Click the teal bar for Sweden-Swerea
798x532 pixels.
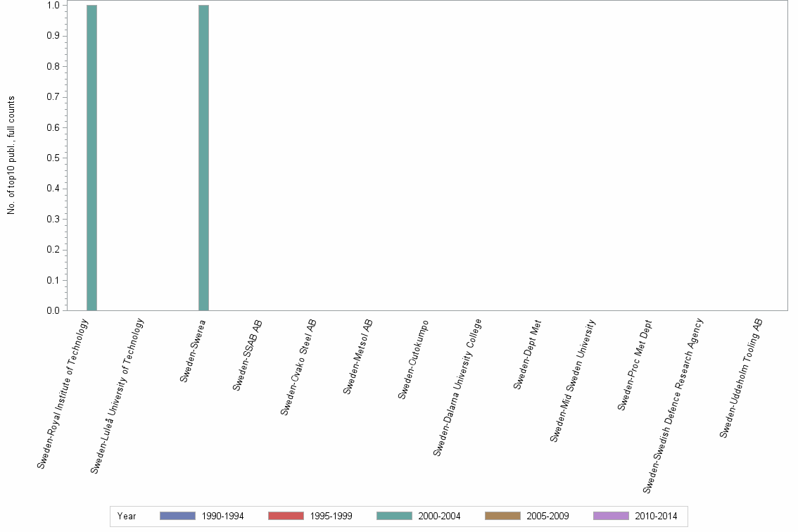click(x=203, y=158)
